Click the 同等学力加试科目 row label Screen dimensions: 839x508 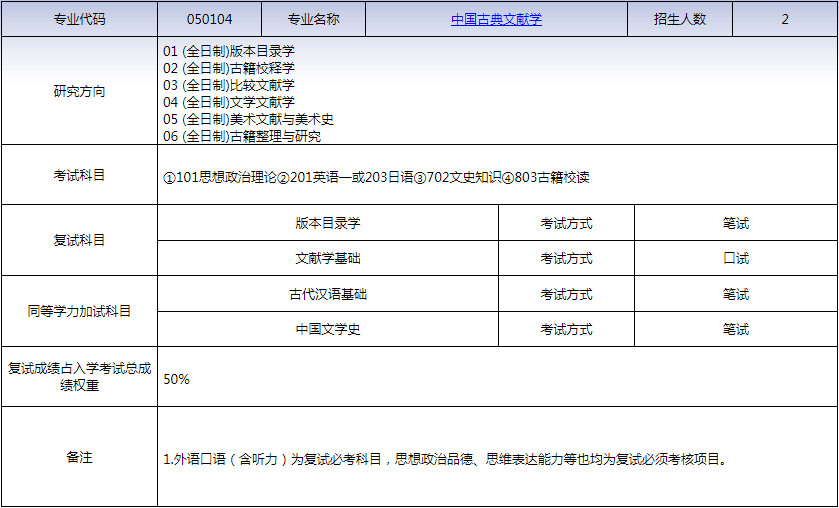[79, 311]
